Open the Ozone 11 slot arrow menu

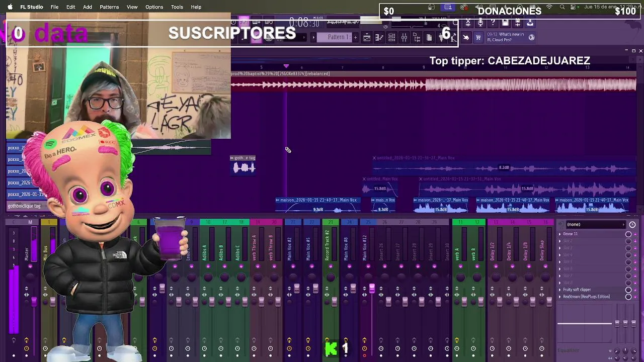559,234
